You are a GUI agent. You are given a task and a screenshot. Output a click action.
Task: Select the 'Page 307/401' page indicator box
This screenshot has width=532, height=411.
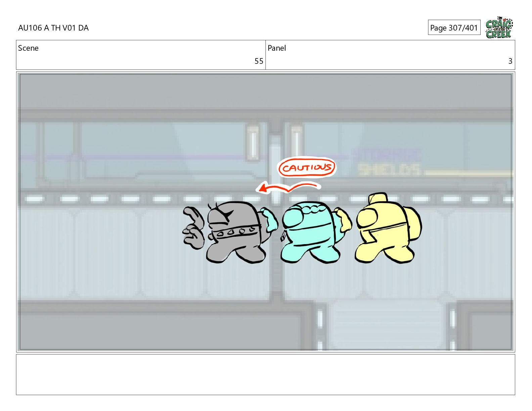point(454,28)
